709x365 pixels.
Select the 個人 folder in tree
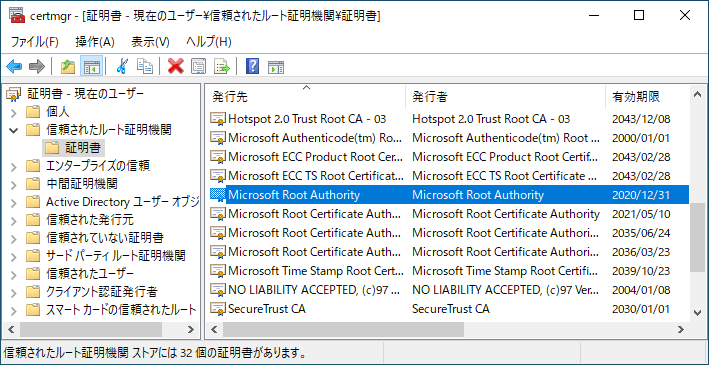tap(57, 111)
